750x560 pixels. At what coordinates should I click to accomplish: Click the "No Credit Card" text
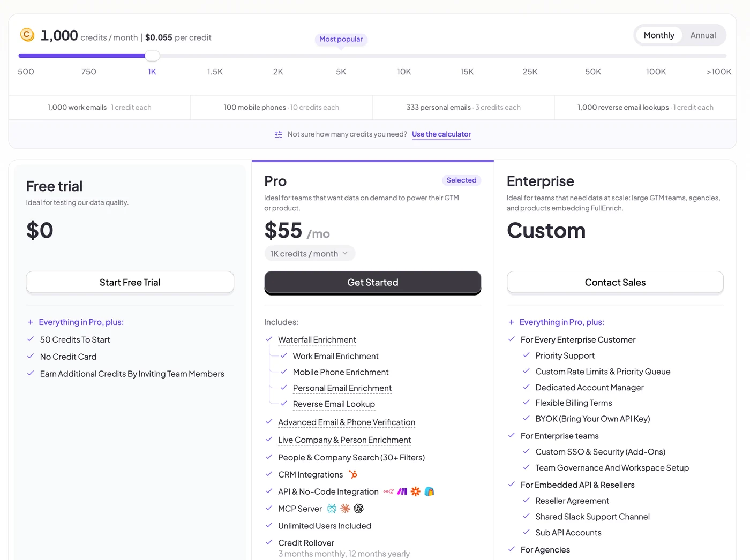pyautogui.click(x=68, y=357)
